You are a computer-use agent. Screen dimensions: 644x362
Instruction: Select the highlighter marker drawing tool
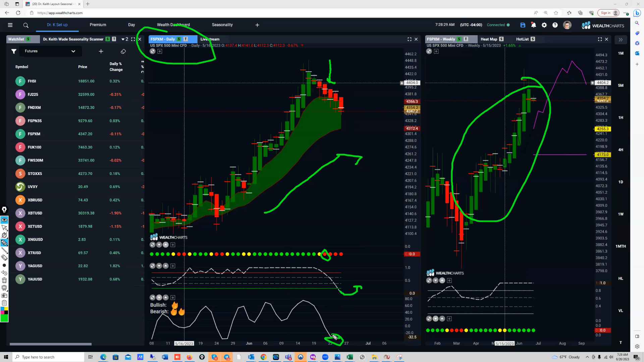4,243
